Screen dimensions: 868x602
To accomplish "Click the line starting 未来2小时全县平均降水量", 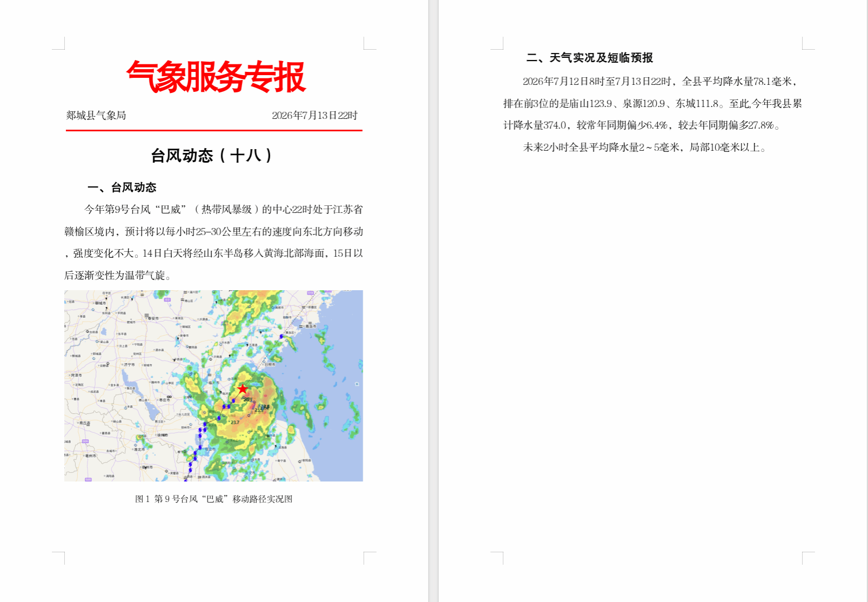I will click(645, 147).
